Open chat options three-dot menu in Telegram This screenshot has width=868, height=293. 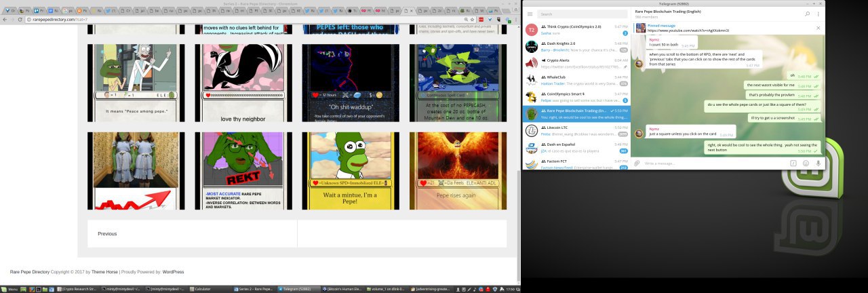tap(820, 14)
